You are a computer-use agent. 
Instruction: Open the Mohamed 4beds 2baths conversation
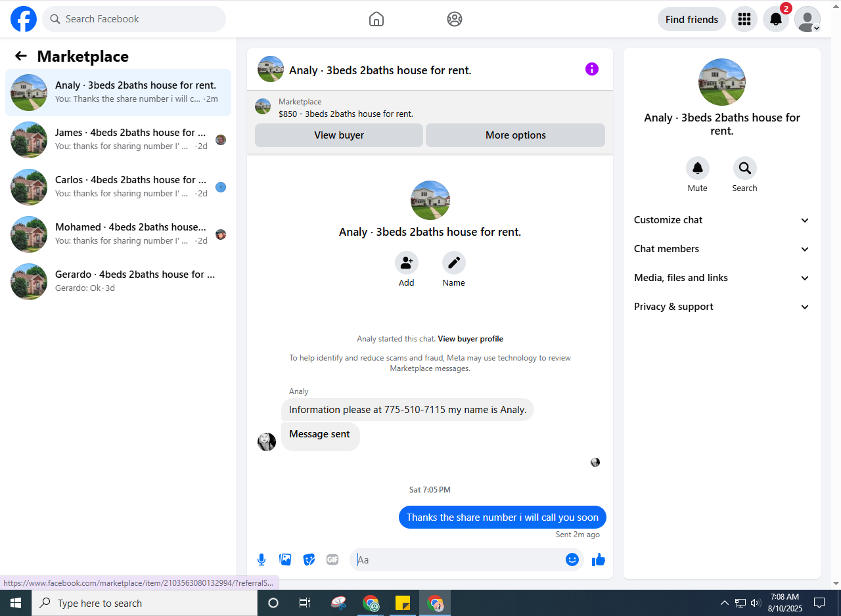(x=118, y=234)
